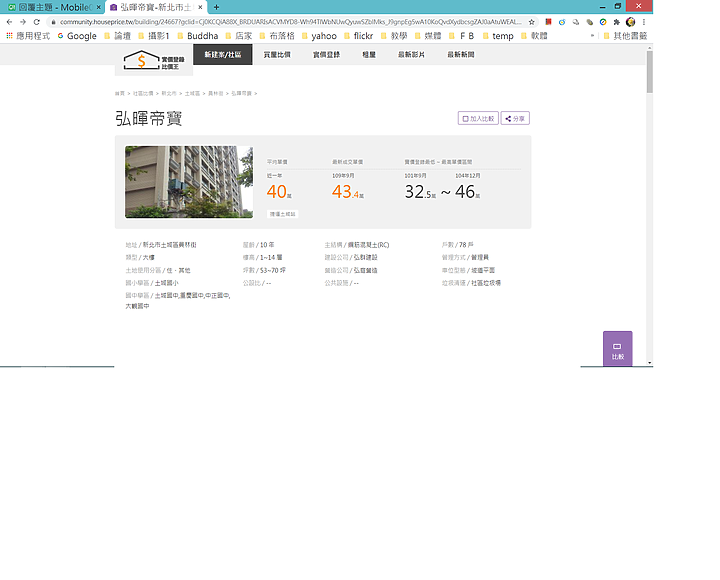The width and height of the screenshot is (720, 580).
Task: Expand the bookmarks overflow chevron
Action: 592,36
